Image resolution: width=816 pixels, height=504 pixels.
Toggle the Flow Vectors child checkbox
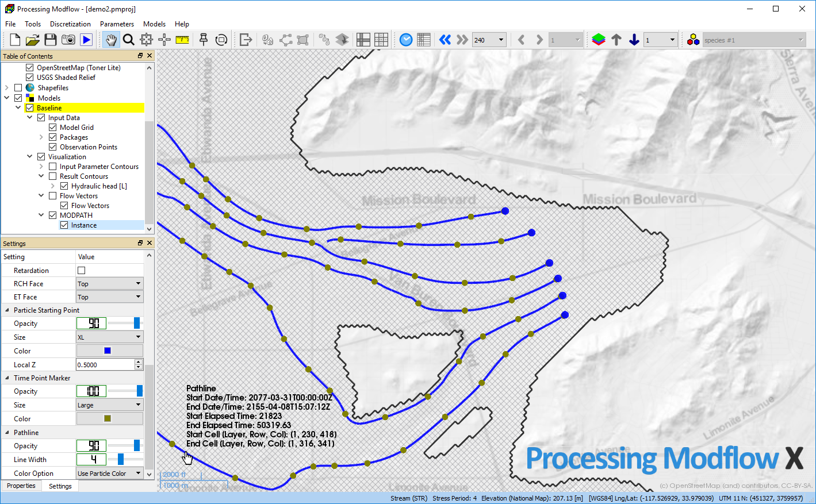(64, 206)
